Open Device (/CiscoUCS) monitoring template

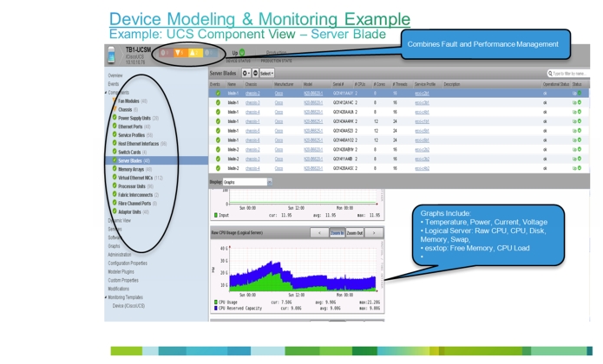pyautogui.click(x=128, y=306)
